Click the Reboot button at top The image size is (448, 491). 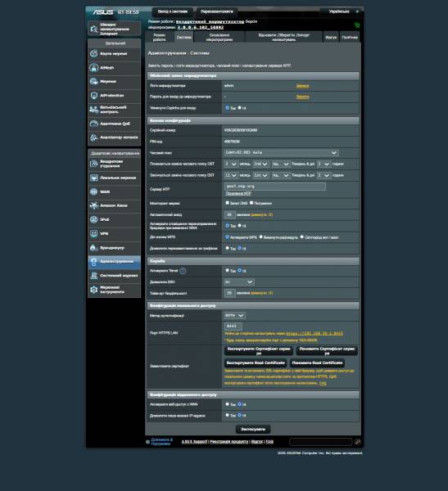[x=217, y=11]
